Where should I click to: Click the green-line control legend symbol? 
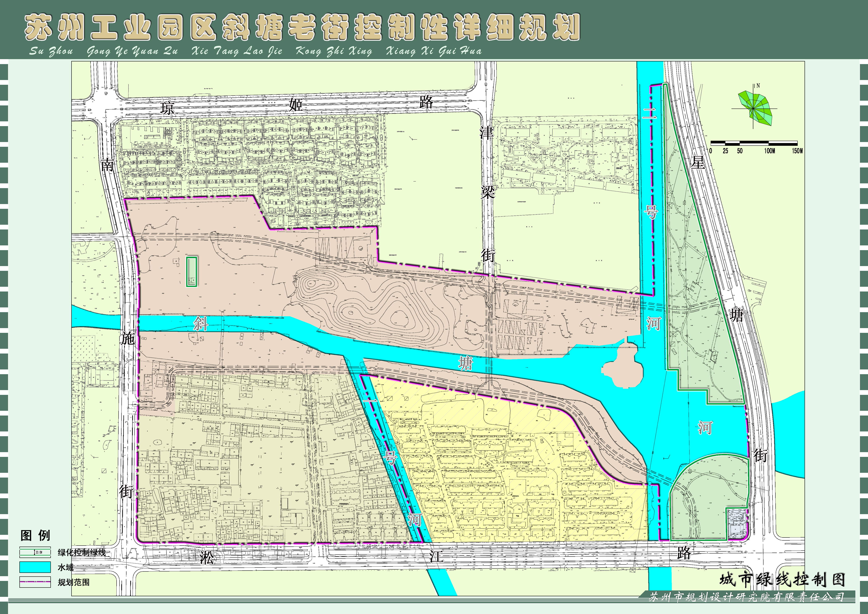[35, 552]
